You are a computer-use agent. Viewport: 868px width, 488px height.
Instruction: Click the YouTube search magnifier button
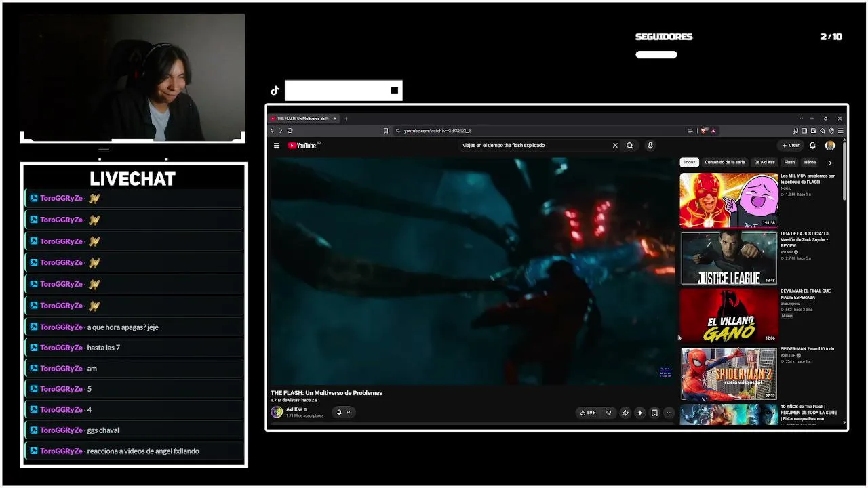tap(630, 146)
